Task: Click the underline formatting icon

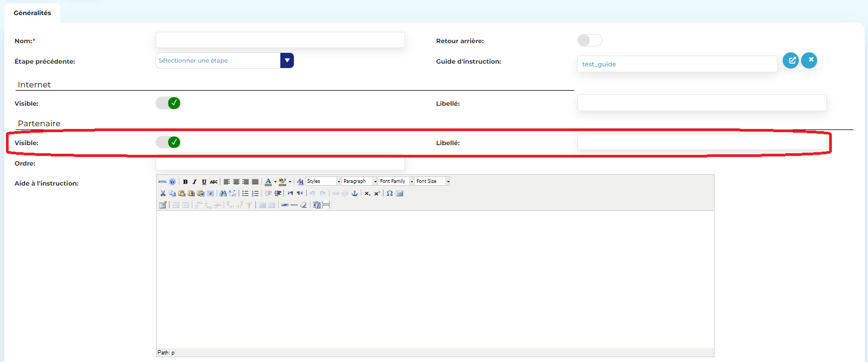Action: tap(204, 182)
